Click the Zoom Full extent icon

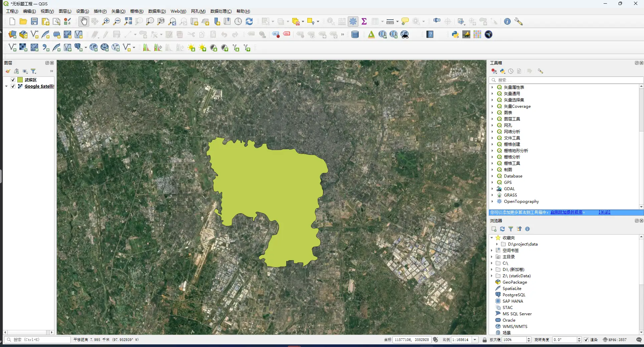[128, 22]
